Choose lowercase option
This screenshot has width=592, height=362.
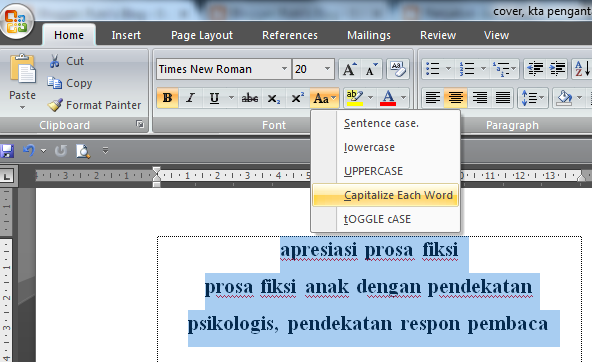tap(385, 147)
